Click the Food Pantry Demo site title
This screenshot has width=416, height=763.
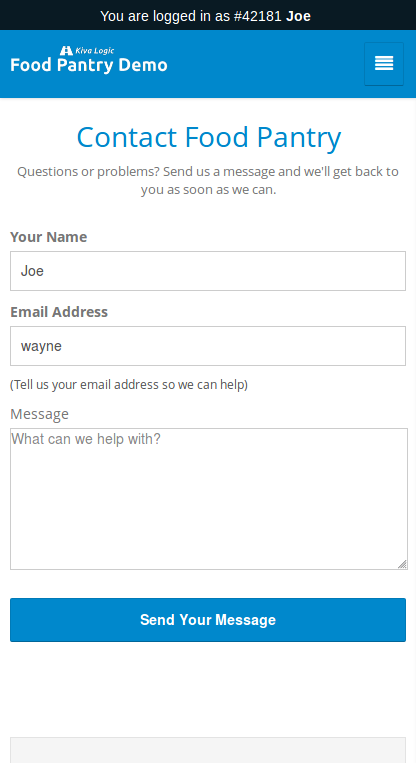click(x=89, y=65)
